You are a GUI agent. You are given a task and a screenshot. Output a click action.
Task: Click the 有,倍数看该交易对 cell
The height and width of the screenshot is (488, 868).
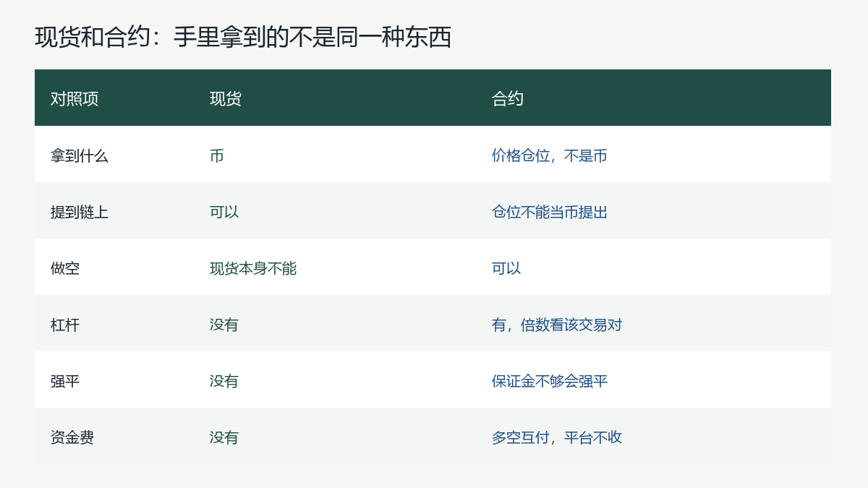point(557,325)
